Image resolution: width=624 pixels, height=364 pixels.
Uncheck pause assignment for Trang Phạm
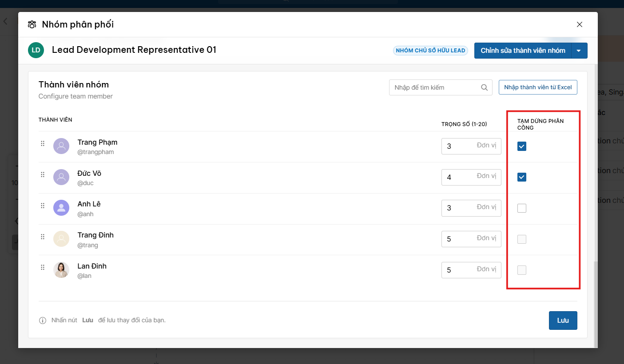pyautogui.click(x=522, y=146)
